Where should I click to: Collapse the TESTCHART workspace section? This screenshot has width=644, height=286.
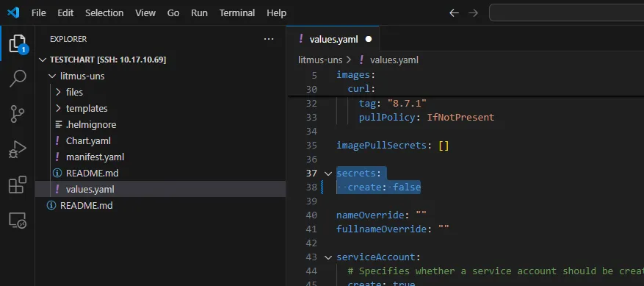[43, 60]
